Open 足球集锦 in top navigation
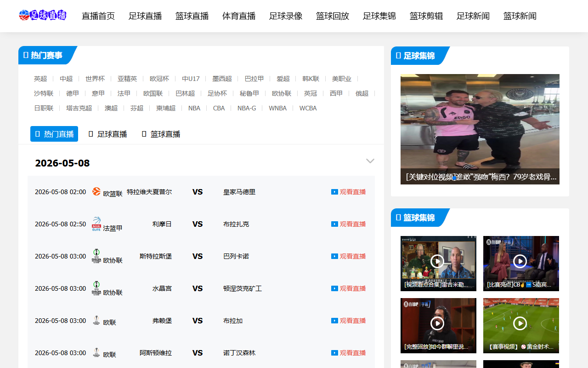The image size is (588, 368). point(379,16)
